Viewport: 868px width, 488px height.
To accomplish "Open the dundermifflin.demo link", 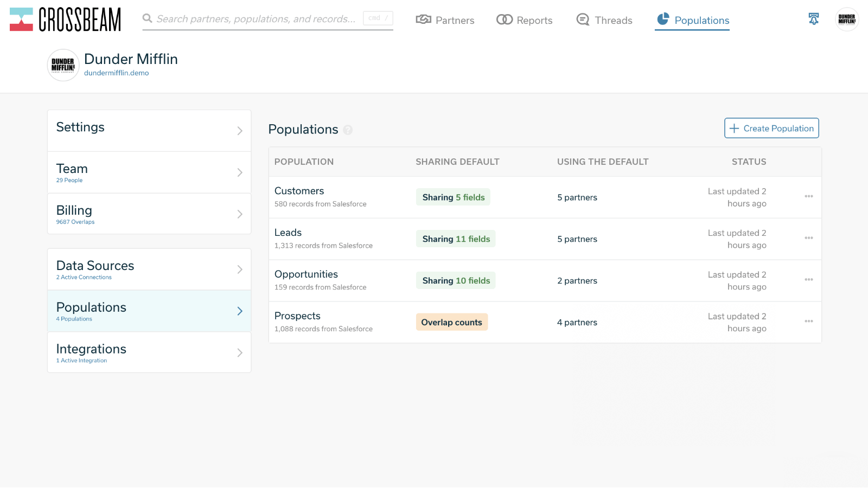I will [x=116, y=73].
